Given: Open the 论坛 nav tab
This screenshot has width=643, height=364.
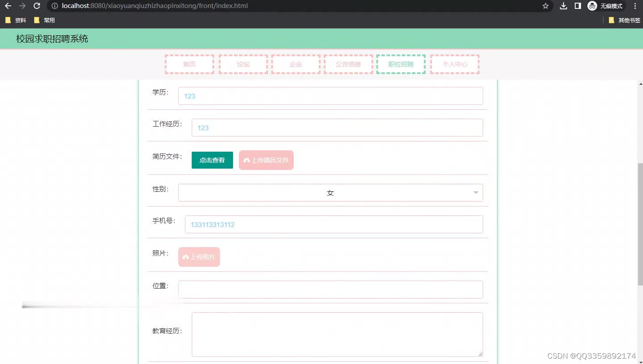Looking at the screenshot, I should click(x=243, y=64).
